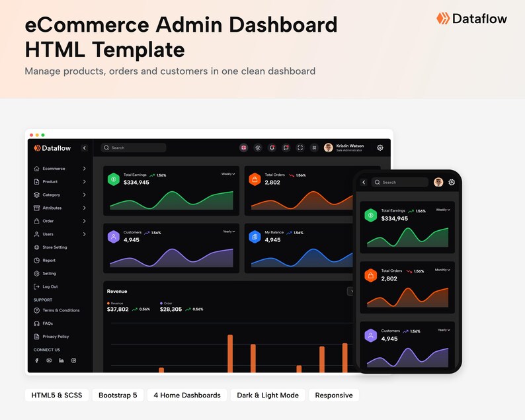Click the settings gear on the phone mockup
This screenshot has height=420, width=525.
452,182
